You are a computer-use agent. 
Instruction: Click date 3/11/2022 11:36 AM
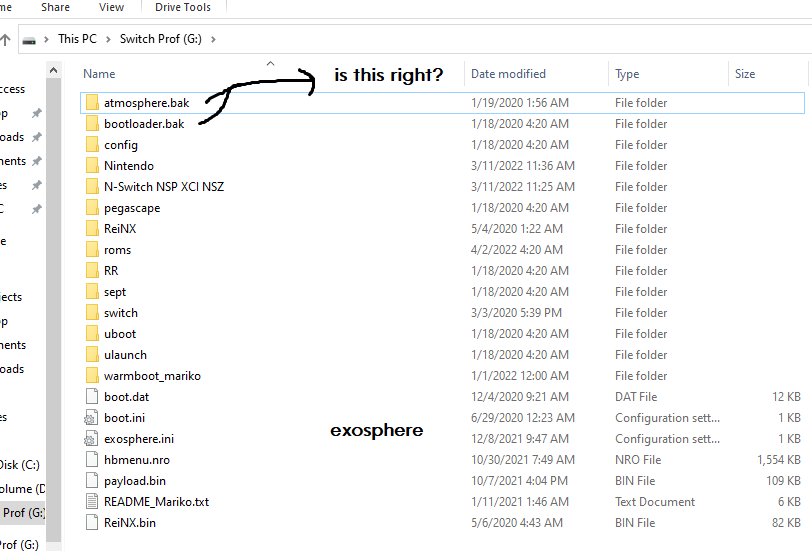[x=523, y=166]
